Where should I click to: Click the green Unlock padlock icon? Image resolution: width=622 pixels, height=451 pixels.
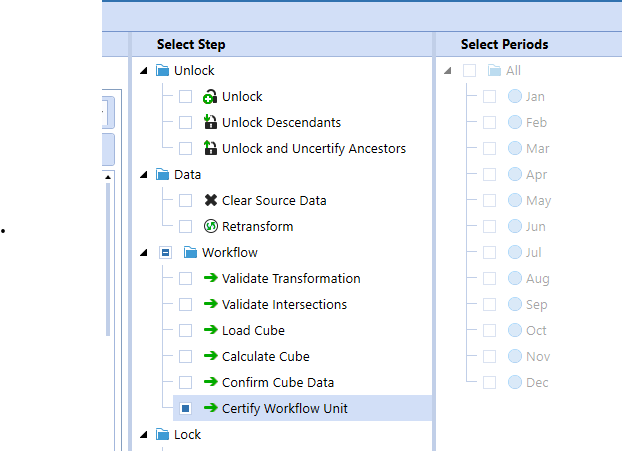(210, 97)
